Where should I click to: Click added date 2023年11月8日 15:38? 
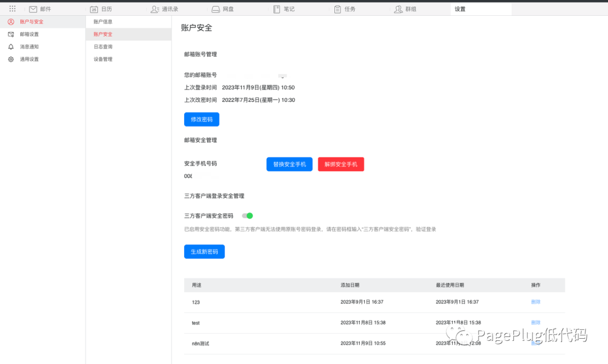click(x=363, y=322)
